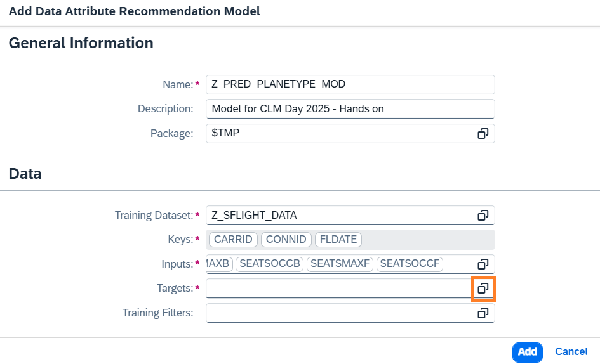Open value help for Package field
Image resolution: width=600 pixels, height=364 pixels.
coord(483,134)
